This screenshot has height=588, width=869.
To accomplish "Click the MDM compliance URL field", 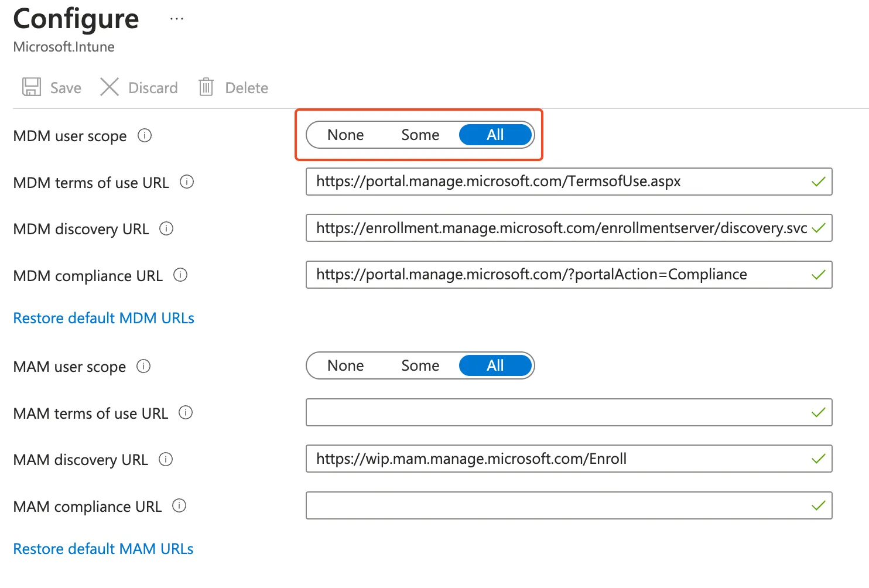I will tap(569, 275).
